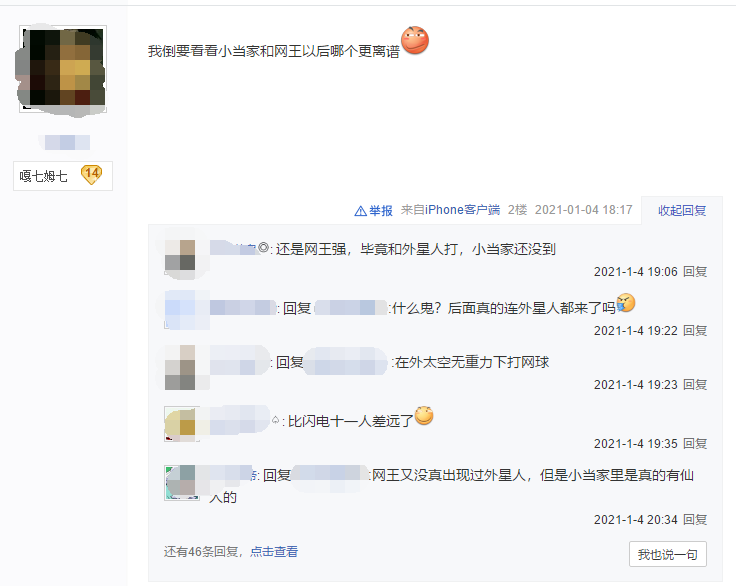Expand remaining 46 replies via 点击查看

274,551
